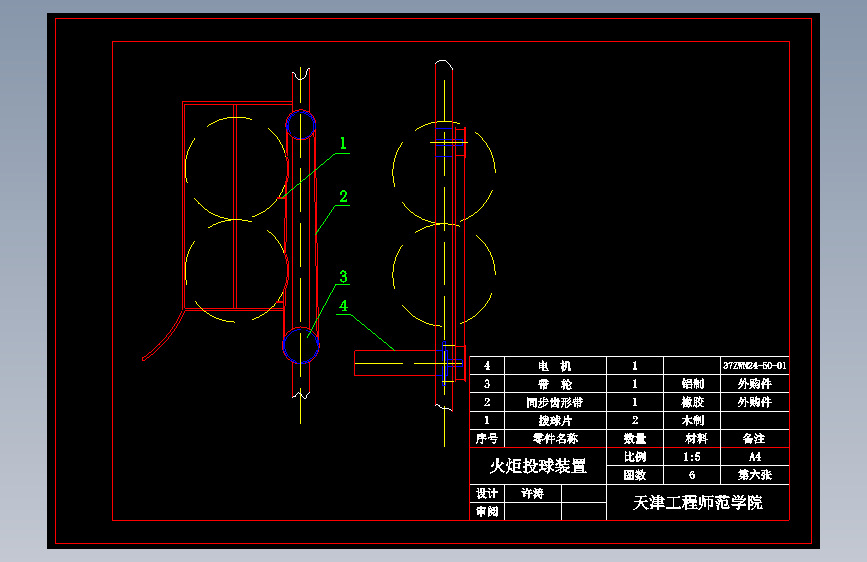867x562 pixels.
Task: Click the 序号 column header
Action: tap(487, 439)
